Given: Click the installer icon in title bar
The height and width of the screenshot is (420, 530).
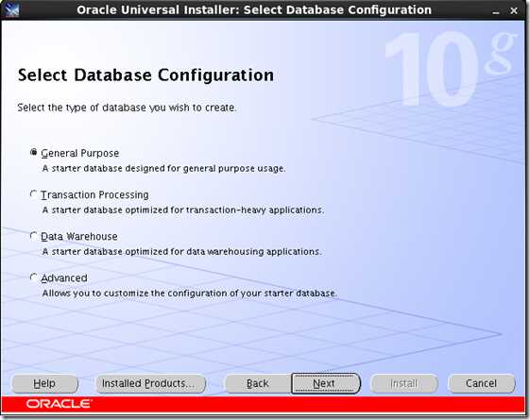Looking at the screenshot, I should click(11, 9).
